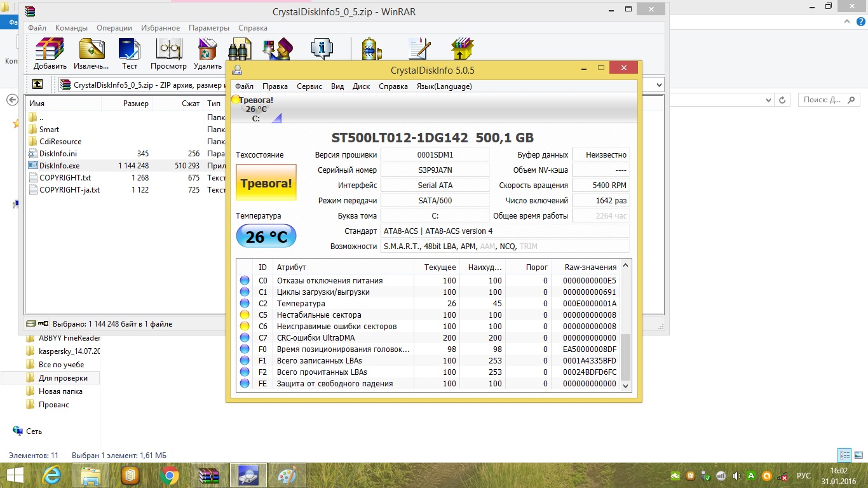Click the scrollbar thumb in the SMART list
The height and width of the screenshot is (488, 868).
point(625,358)
